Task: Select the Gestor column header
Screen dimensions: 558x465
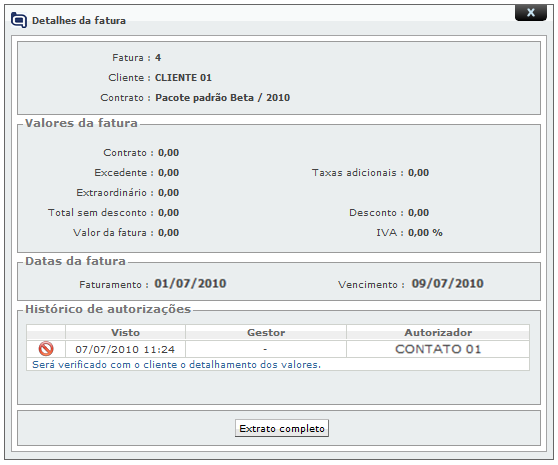Action: coord(266,332)
